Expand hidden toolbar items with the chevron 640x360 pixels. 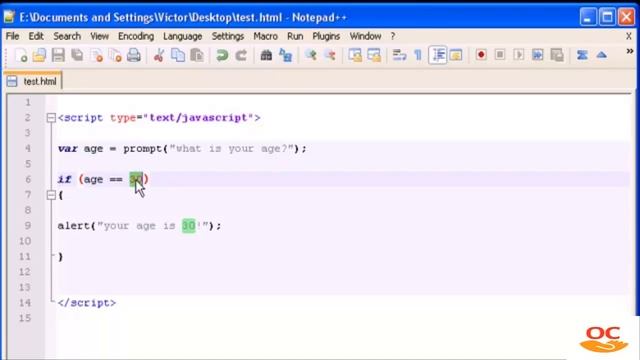tap(630, 51)
